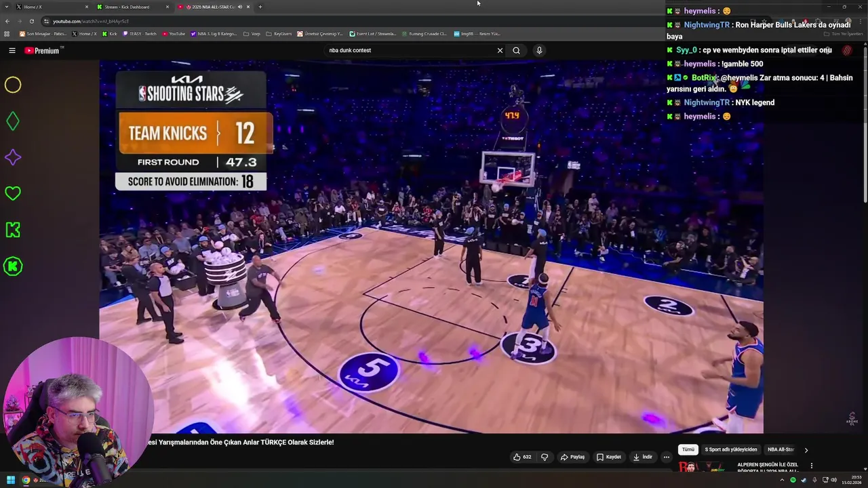Open the Windows Start menu

10,480
